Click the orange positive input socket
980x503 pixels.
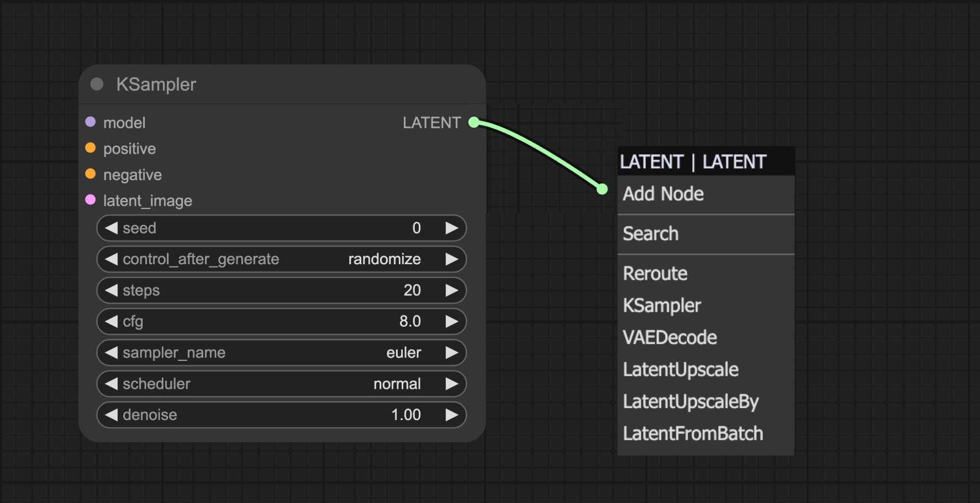91,148
